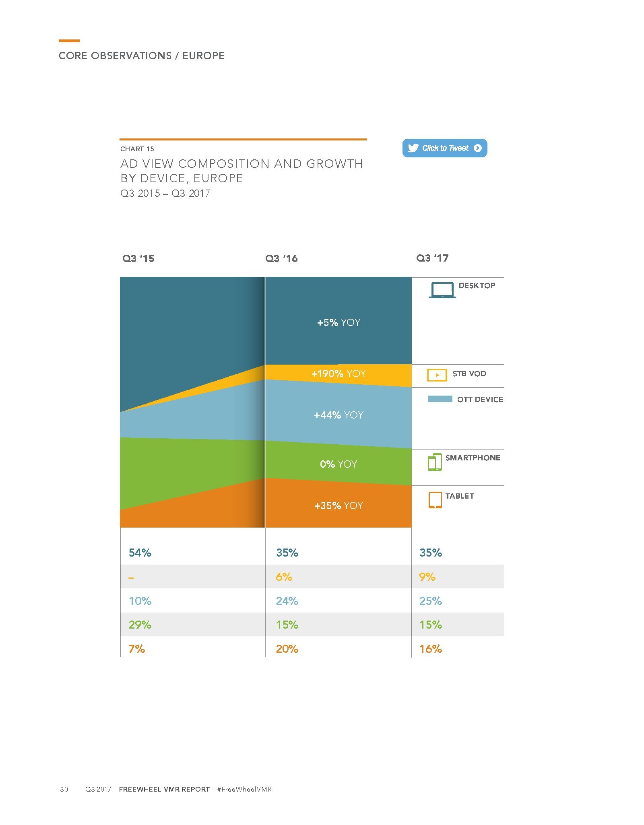Click the 0% YOY green band
Viewport: 644px width, 825px height.
(x=339, y=464)
